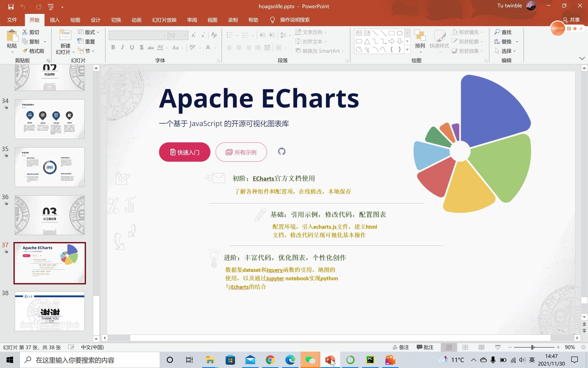The width and height of the screenshot is (588, 368).
Task: Expand the shapes gallery more arrow
Action: tap(407, 50)
